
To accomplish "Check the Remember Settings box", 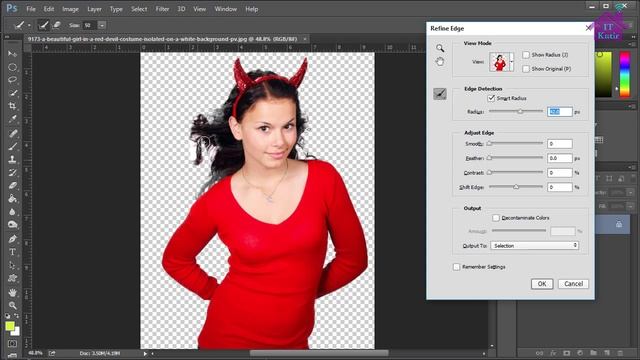I will [x=456, y=267].
